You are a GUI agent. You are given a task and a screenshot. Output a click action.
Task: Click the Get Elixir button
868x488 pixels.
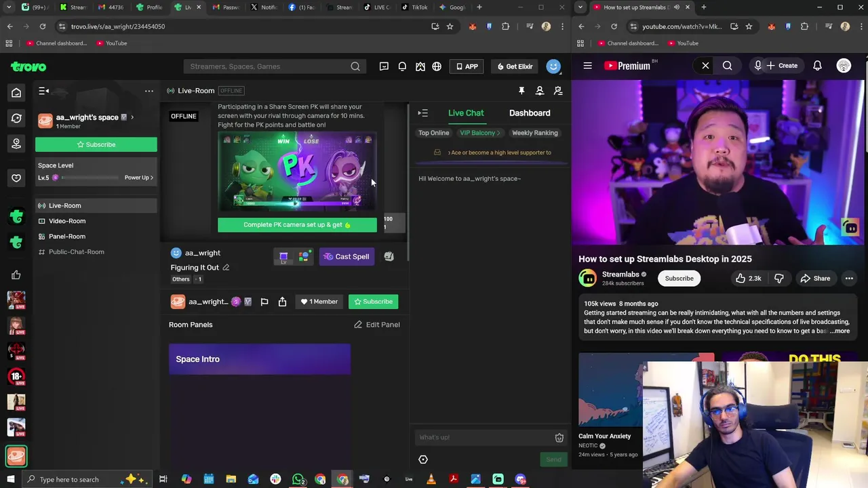pyautogui.click(x=515, y=66)
